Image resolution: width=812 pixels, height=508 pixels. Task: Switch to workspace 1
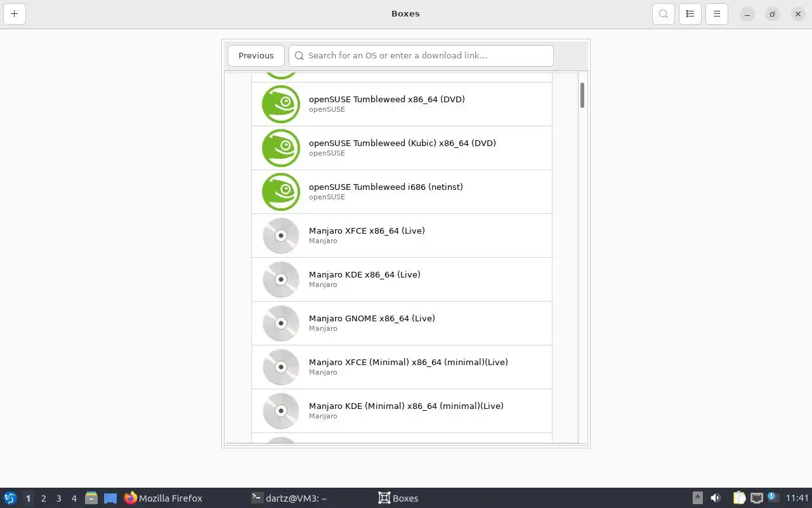[x=28, y=498]
